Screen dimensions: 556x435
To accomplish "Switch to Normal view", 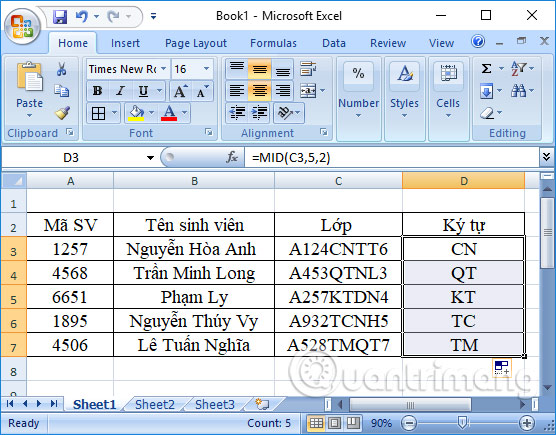I will coord(316,423).
